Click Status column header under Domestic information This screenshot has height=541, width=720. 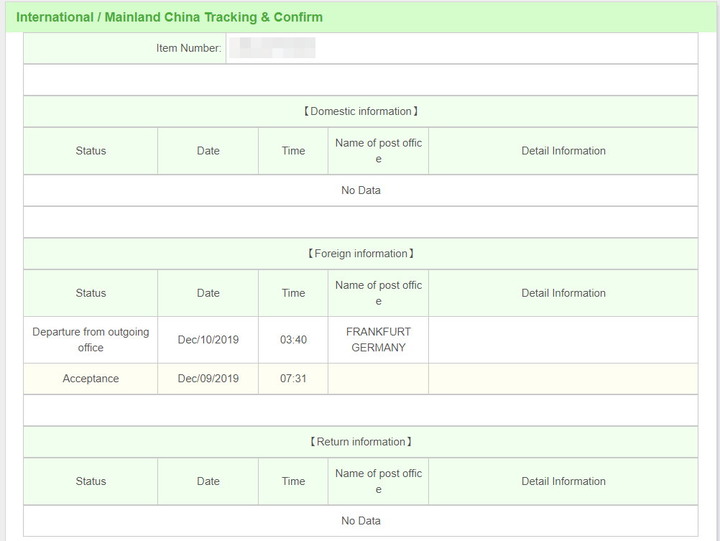(x=90, y=151)
